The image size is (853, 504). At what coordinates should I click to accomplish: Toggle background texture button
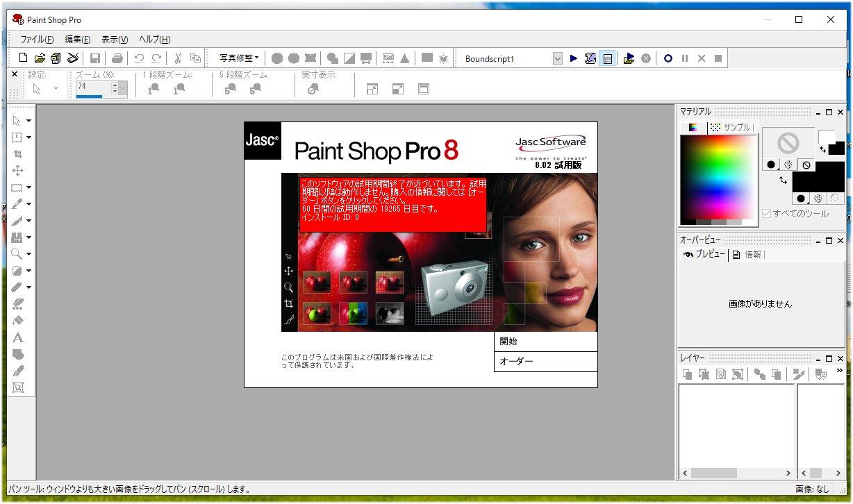(818, 199)
